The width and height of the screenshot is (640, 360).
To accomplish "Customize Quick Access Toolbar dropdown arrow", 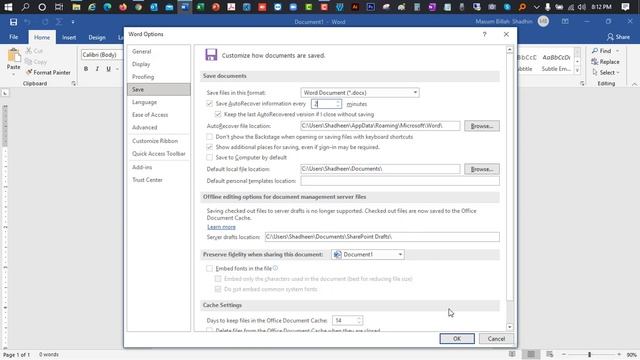I will (x=73, y=22).
